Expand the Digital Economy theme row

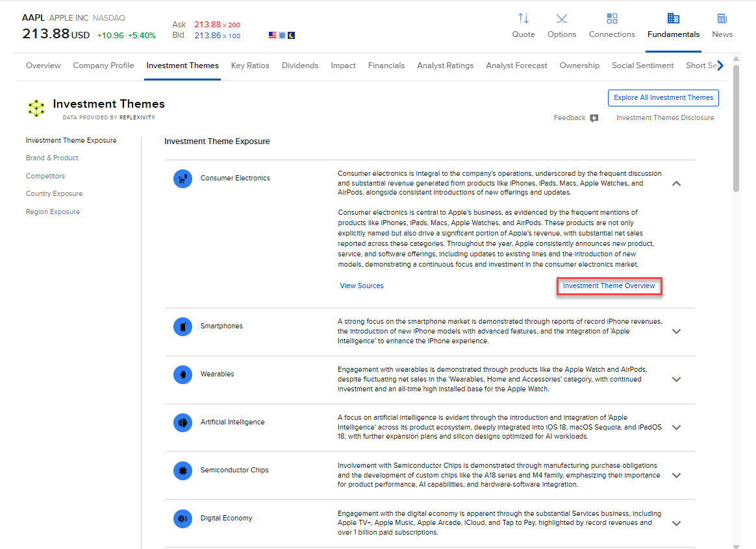(676, 524)
